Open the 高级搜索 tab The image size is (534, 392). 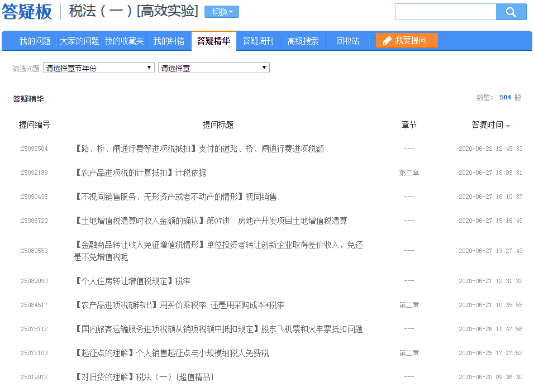click(x=302, y=40)
